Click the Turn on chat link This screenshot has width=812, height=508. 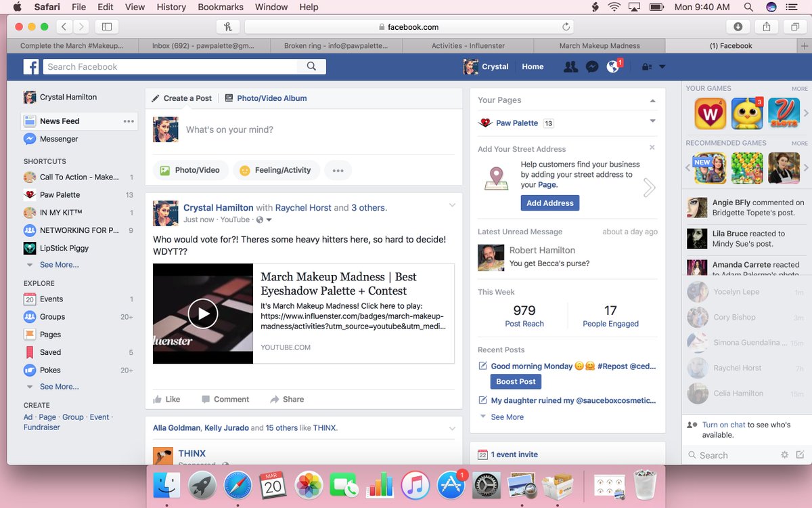coord(723,425)
